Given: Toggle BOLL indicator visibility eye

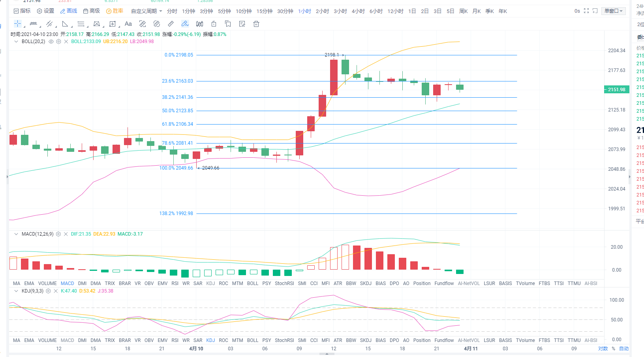Looking at the screenshot, I should coord(51,42).
